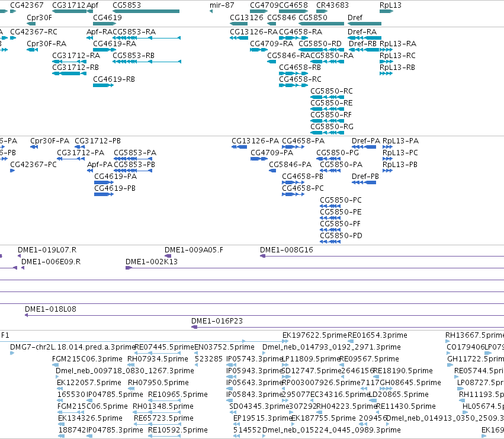Select the CG5850-RC transcript label
This screenshot has height=439, width=504.
coord(332,91)
